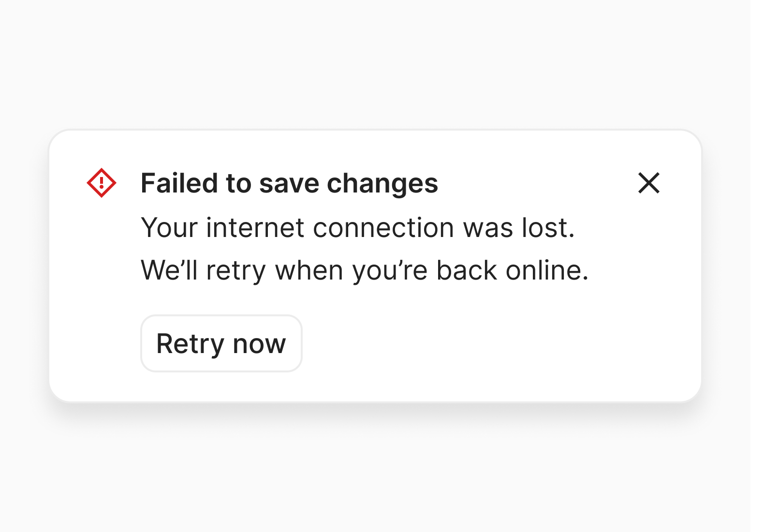This screenshot has height=532, width=764.
Task: Close the failed save toast
Action: tap(648, 183)
